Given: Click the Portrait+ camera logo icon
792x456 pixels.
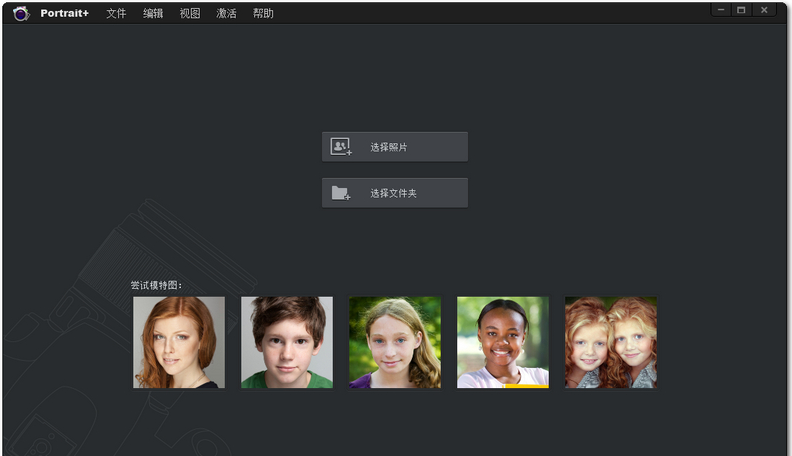Looking at the screenshot, I should [21, 13].
